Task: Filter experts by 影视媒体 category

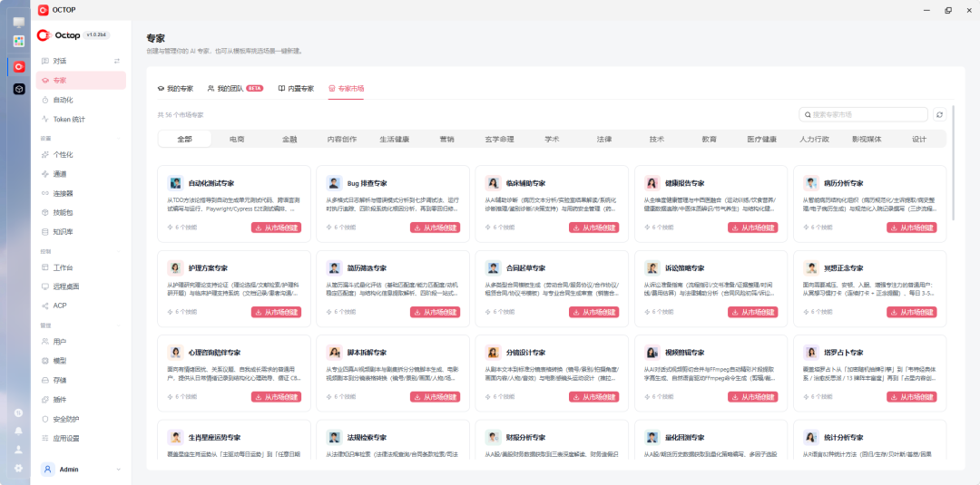Action: [x=867, y=140]
